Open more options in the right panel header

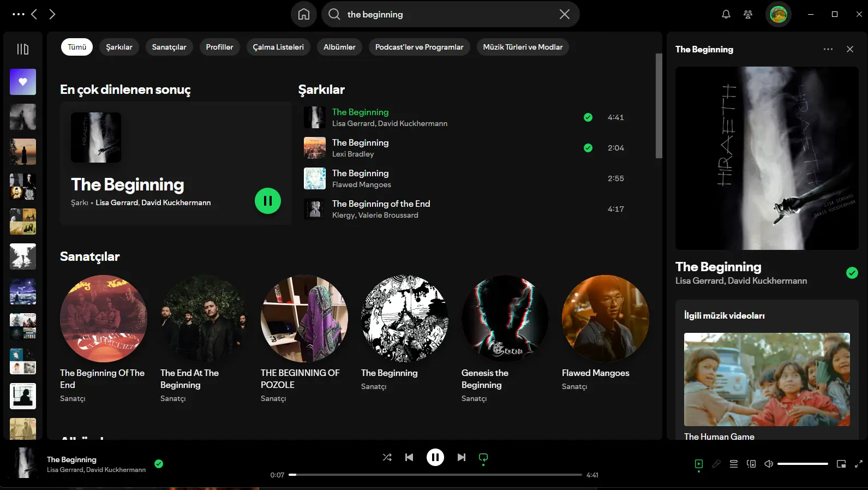[x=828, y=49]
